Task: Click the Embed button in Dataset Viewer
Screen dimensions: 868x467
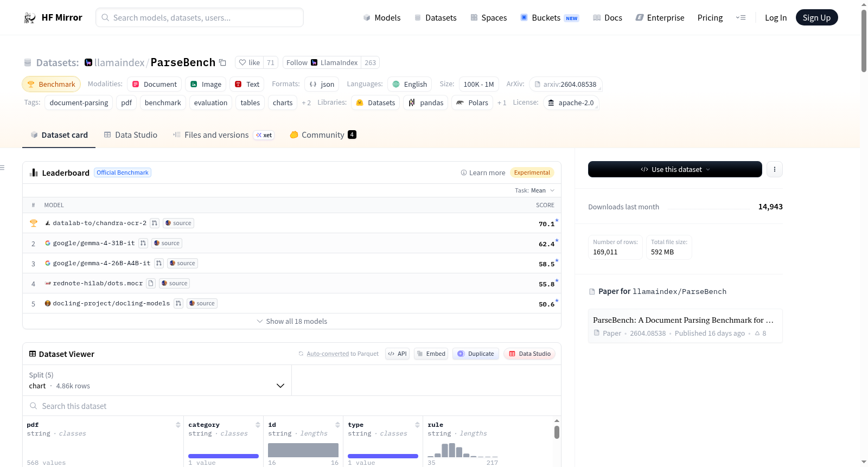Action: click(431, 354)
